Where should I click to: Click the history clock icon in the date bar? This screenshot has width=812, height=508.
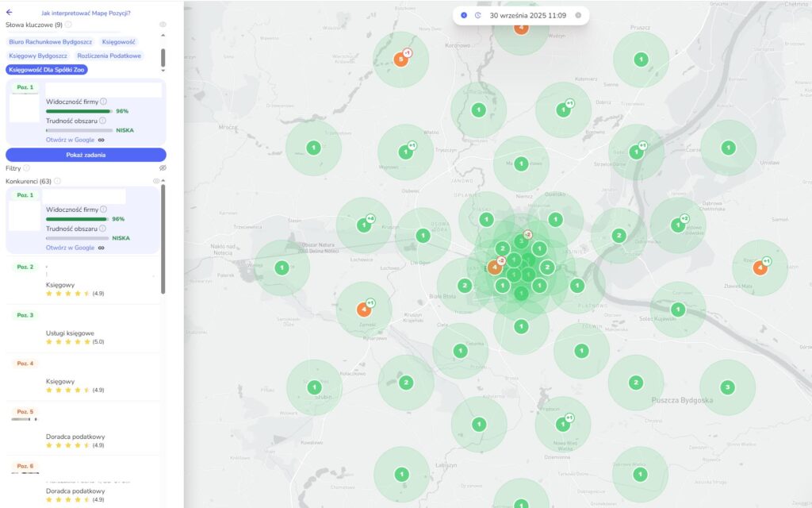478,15
